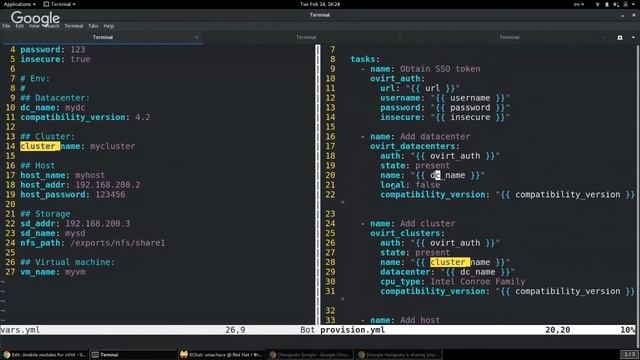Click 'sd_name: mysd' line

point(53,233)
